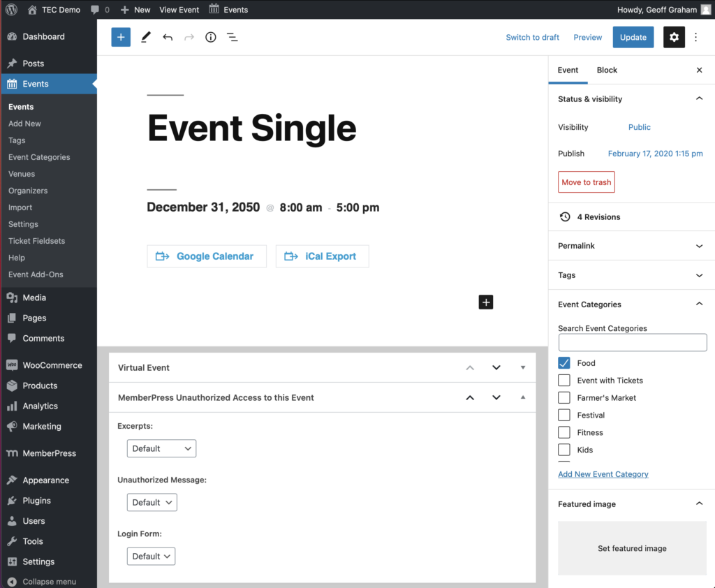Open the Login Form dropdown

pos(151,556)
